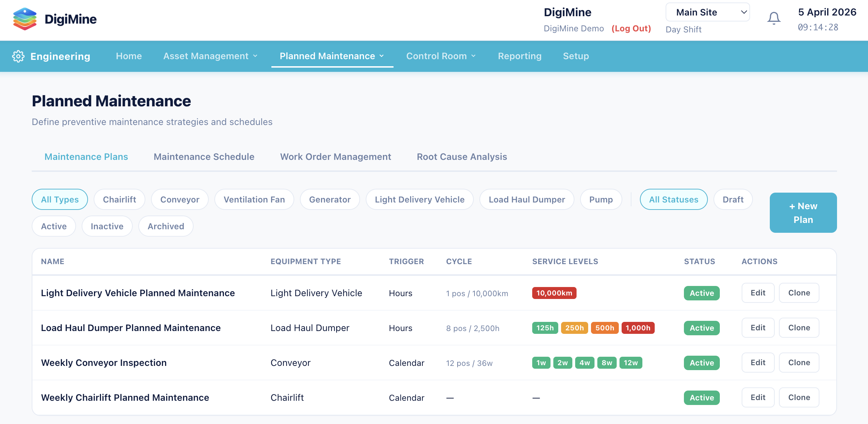The width and height of the screenshot is (868, 424).
Task: Expand the Asset Management menu
Action: [x=210, y=56]
